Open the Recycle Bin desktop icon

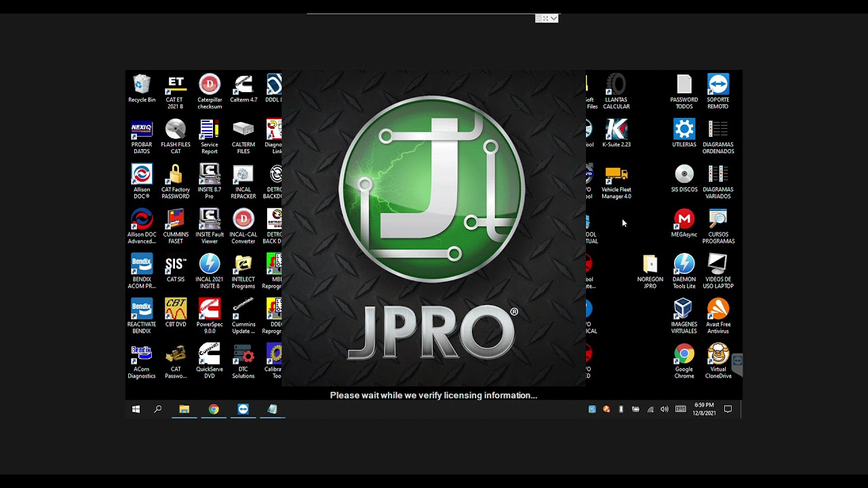142,89
